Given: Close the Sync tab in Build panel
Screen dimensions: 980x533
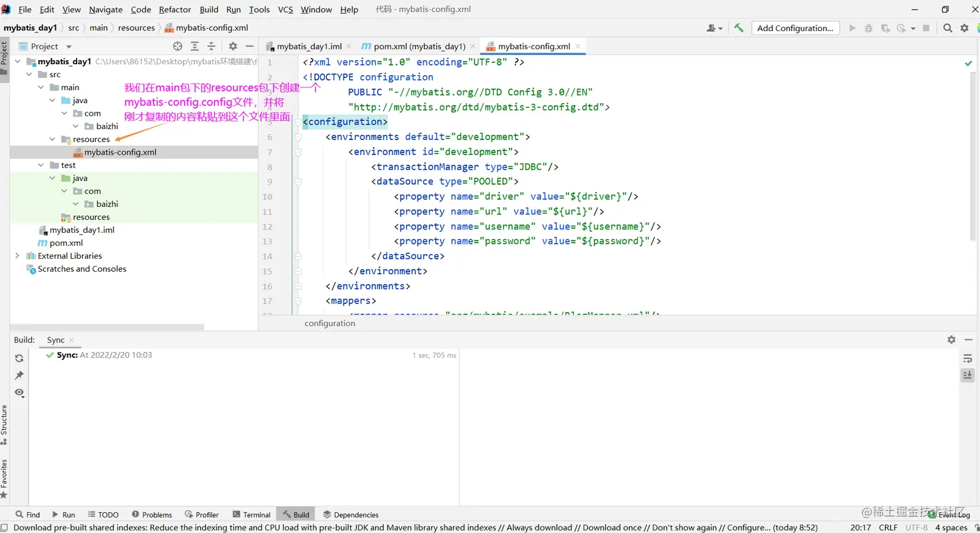Looking at the screenshot, I should click(x=71, y=340).
